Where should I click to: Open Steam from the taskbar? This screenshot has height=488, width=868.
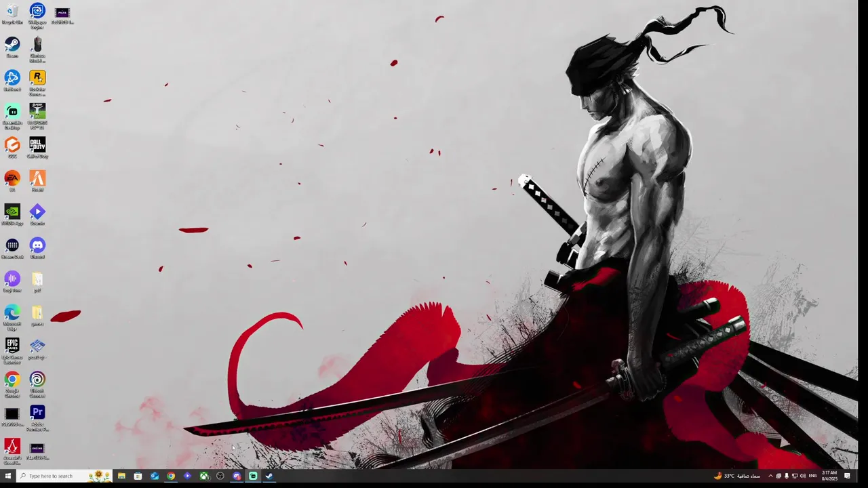click(269, 476)
